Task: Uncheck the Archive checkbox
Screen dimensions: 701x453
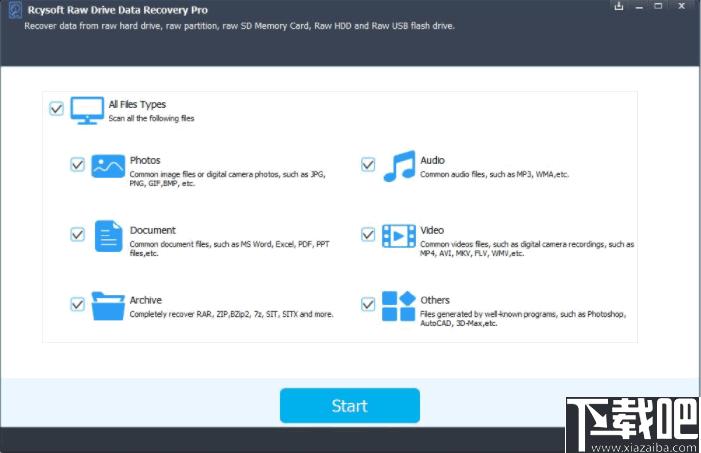Action: [x=78, y=304]
